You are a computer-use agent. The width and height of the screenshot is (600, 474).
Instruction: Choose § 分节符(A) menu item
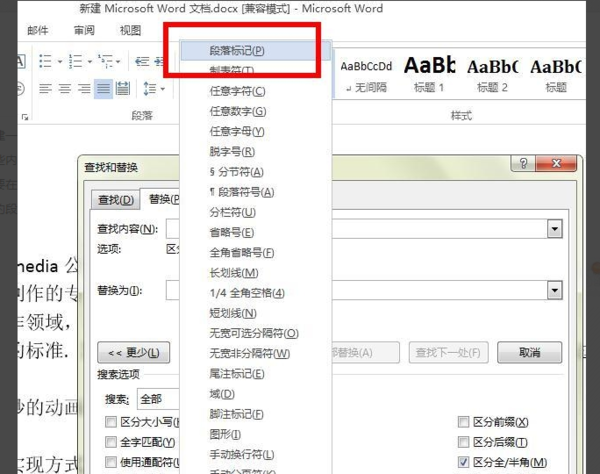coord(256,172)
